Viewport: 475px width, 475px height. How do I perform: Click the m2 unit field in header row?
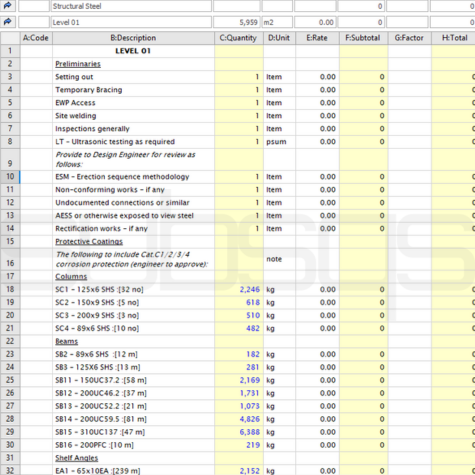(x=277, y=22)
